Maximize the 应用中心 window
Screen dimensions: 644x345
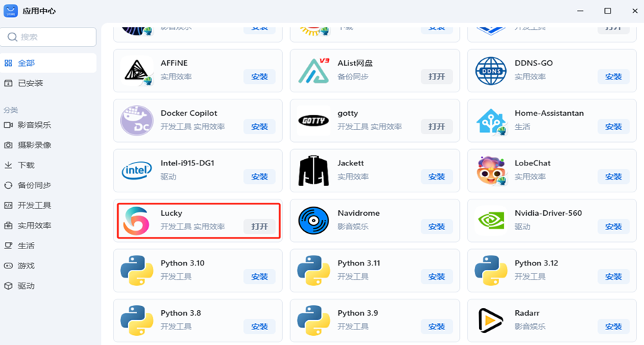[608, 11]
